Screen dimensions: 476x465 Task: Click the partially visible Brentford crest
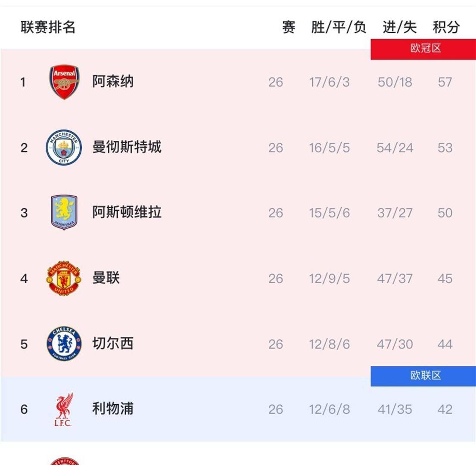[64, 461]
